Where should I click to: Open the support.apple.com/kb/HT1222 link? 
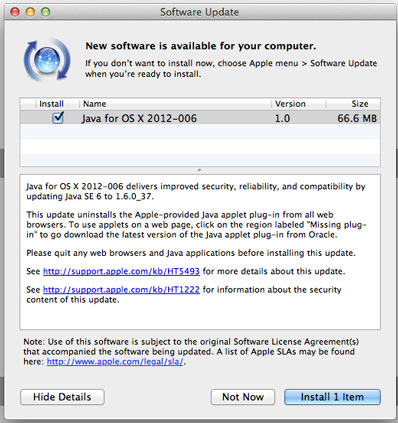point(121,289)
